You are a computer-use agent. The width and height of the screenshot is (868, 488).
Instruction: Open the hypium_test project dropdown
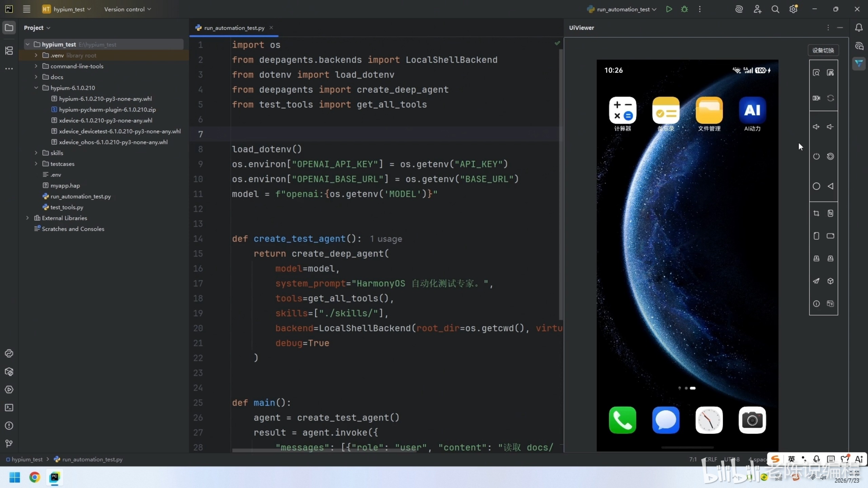pos(66,9)
